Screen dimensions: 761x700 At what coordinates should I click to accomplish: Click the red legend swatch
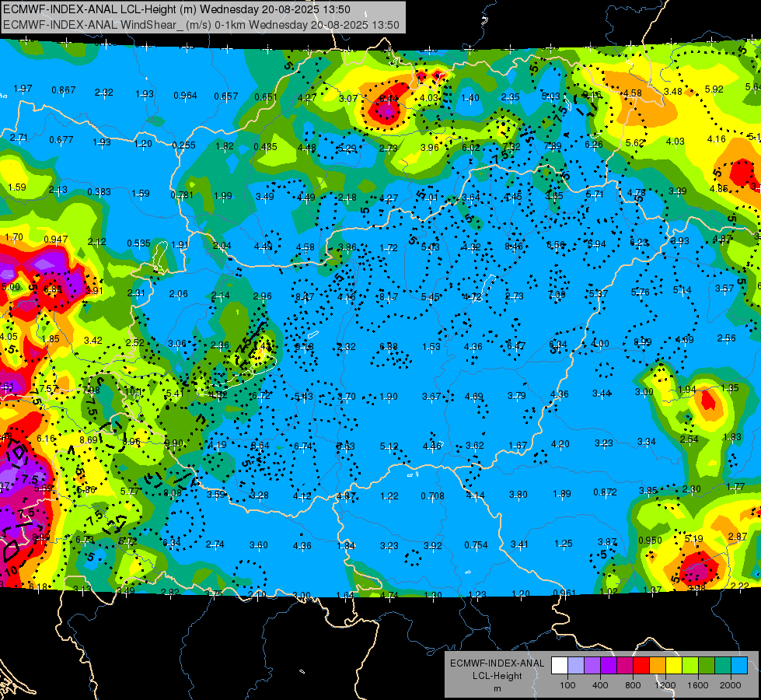pyautogui.click(x=641, y=666)
